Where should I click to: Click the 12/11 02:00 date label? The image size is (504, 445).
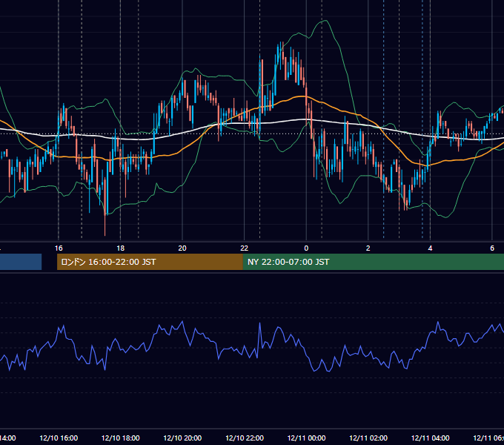pos(368,438)
